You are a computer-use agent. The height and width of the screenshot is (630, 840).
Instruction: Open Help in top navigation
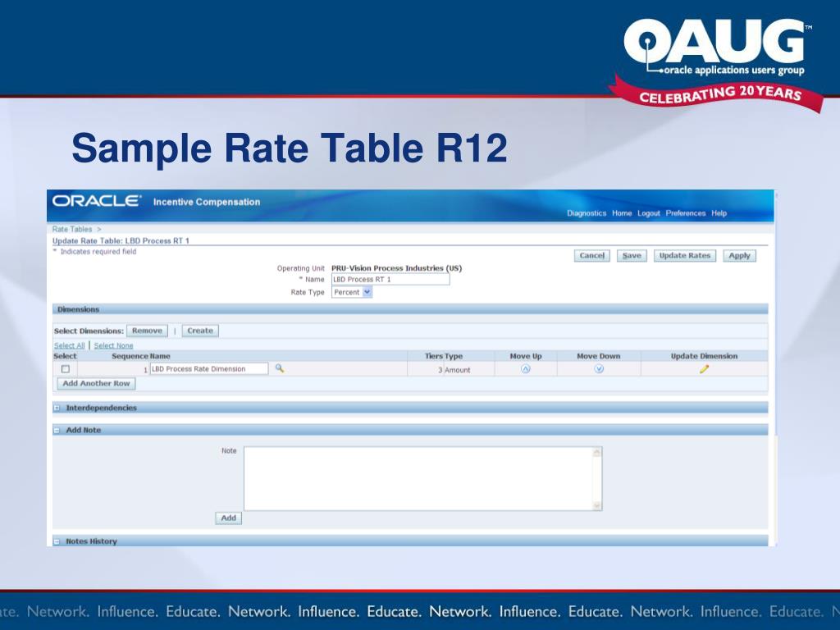click(x=719, y=213)
